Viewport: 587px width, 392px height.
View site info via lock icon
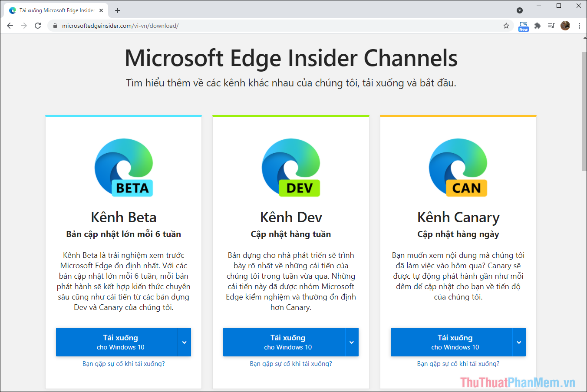pos(55,26)
